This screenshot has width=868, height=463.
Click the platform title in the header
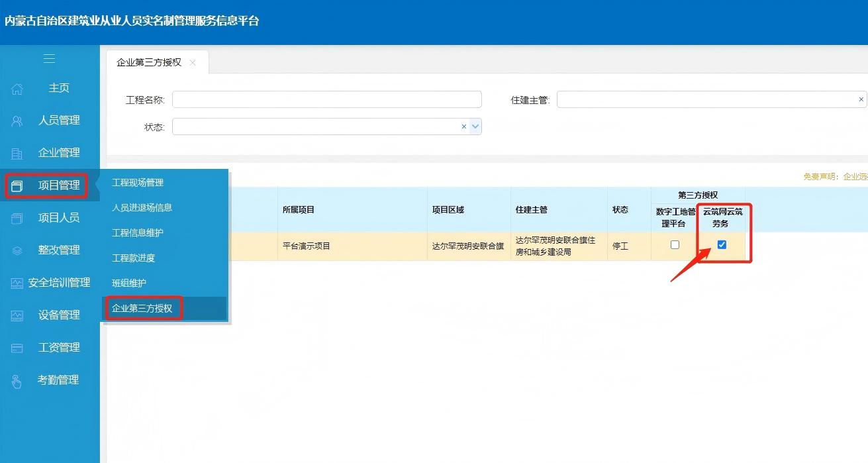[132, 21]
